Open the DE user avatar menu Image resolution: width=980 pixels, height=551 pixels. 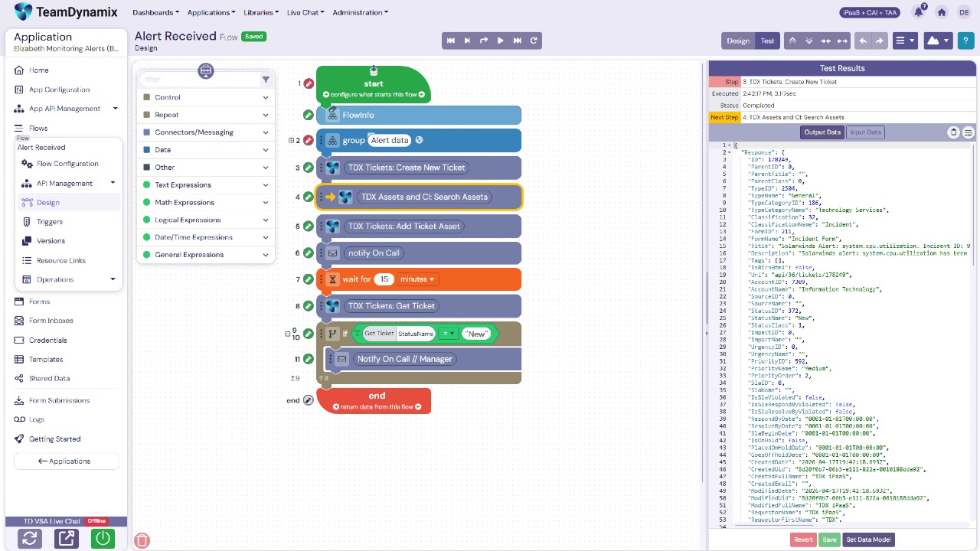click(964, 12)
